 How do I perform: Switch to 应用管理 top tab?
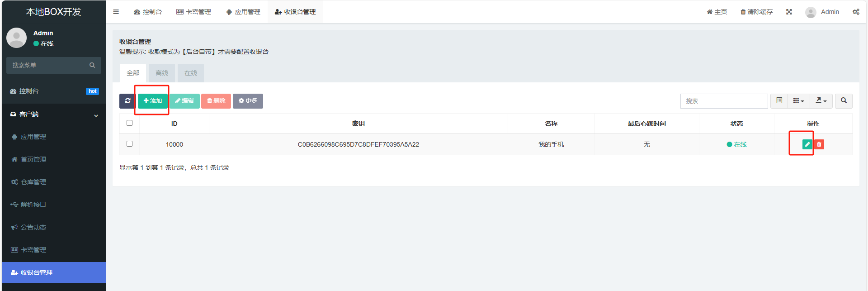pos(243,12)
